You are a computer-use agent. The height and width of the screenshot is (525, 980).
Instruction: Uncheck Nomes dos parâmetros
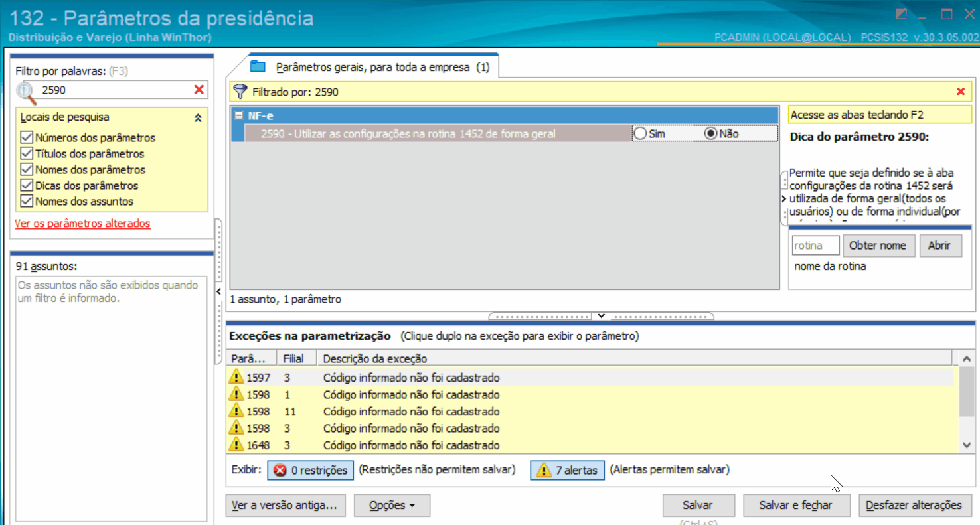[27, 169]
